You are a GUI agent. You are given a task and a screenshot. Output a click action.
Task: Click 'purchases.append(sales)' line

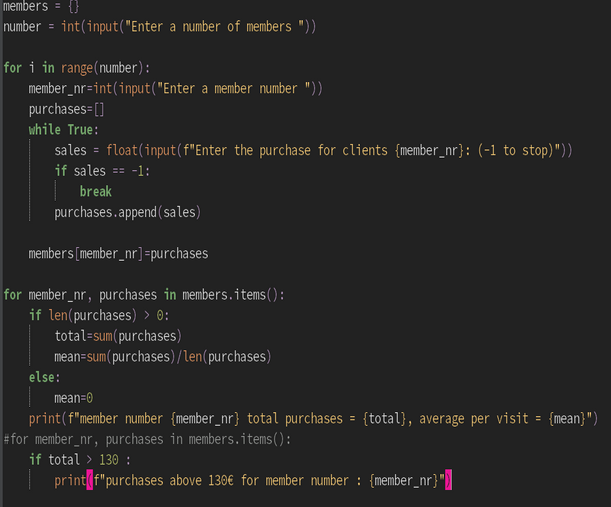127,212
